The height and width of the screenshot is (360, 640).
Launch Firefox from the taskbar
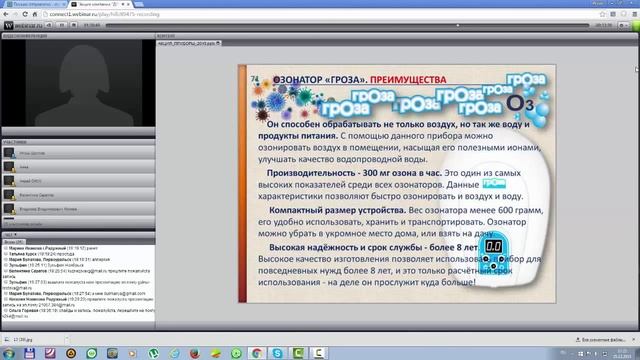pos(195,353)
